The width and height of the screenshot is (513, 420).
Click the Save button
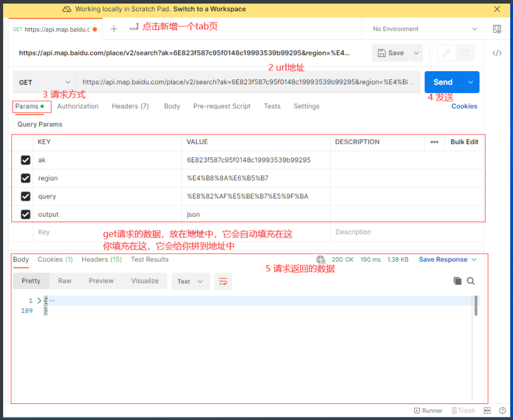(x=391, y=53)
